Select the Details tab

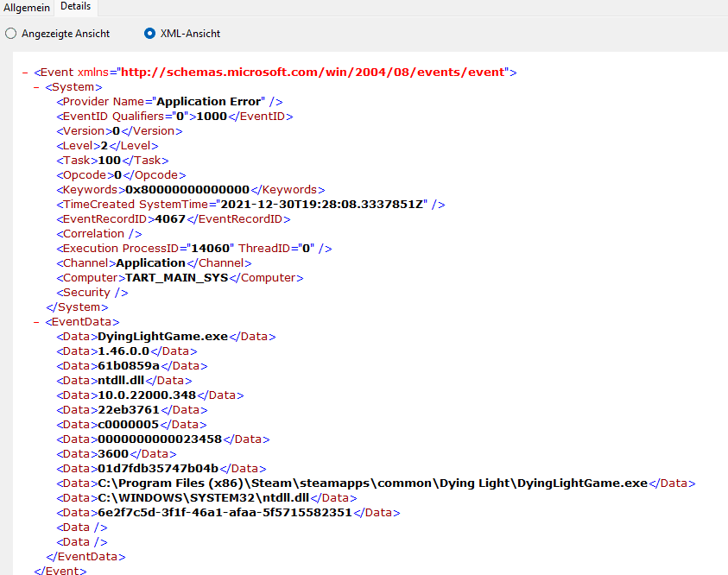point(76,7)
